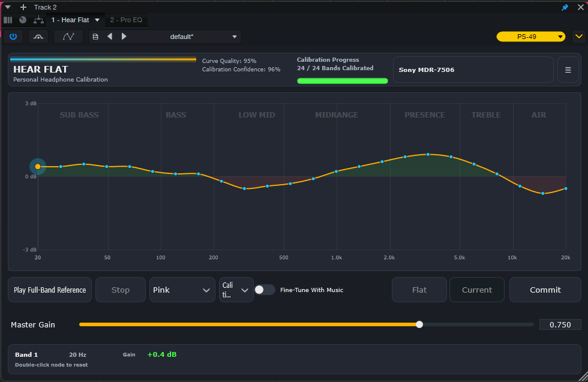
Task: Open the PS-49 yellow dropdown
Action: pyautogui.click(x=530, y=37)
